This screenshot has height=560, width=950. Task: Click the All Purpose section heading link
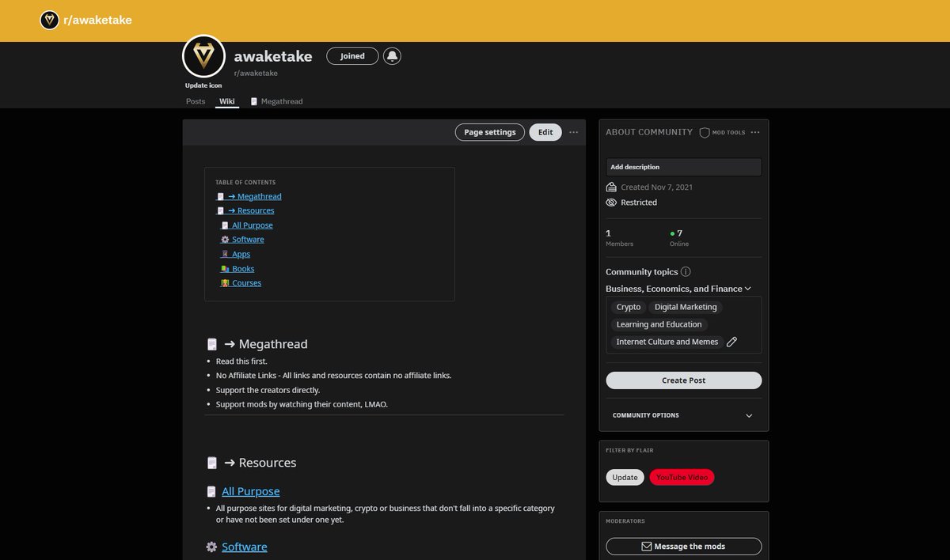point(250,491)
